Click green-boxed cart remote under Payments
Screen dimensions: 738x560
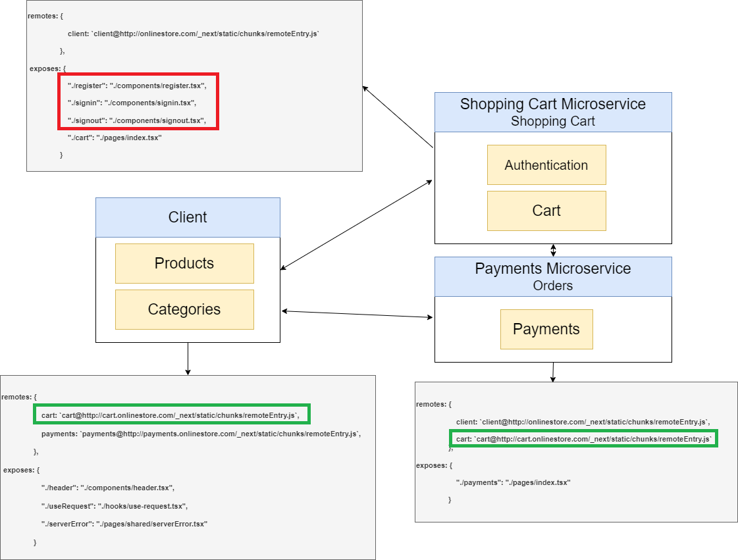[583, 439]
